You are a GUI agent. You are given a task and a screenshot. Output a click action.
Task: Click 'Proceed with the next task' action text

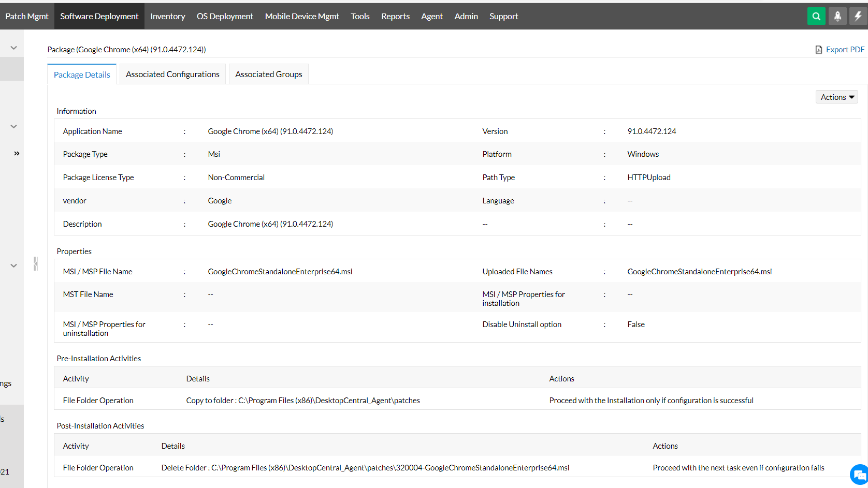pyautogui.click(x=739, y=468)
